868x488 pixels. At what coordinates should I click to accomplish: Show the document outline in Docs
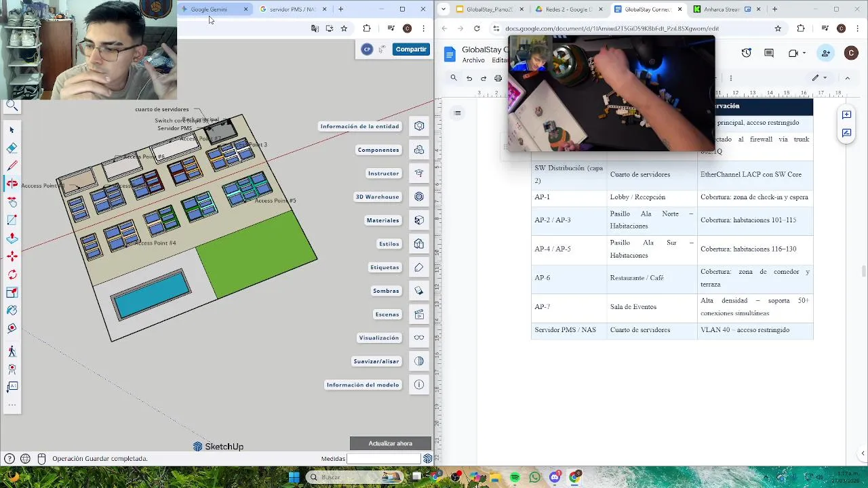[x=458, y=113]
